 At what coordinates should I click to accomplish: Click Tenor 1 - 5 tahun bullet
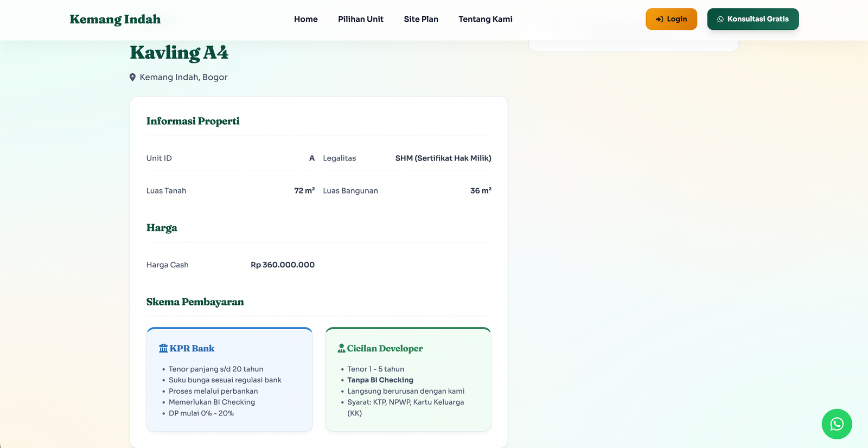click(376, 369)
